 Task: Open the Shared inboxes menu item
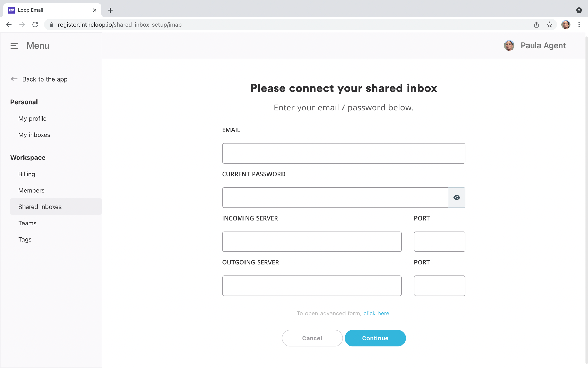(40, 207)
